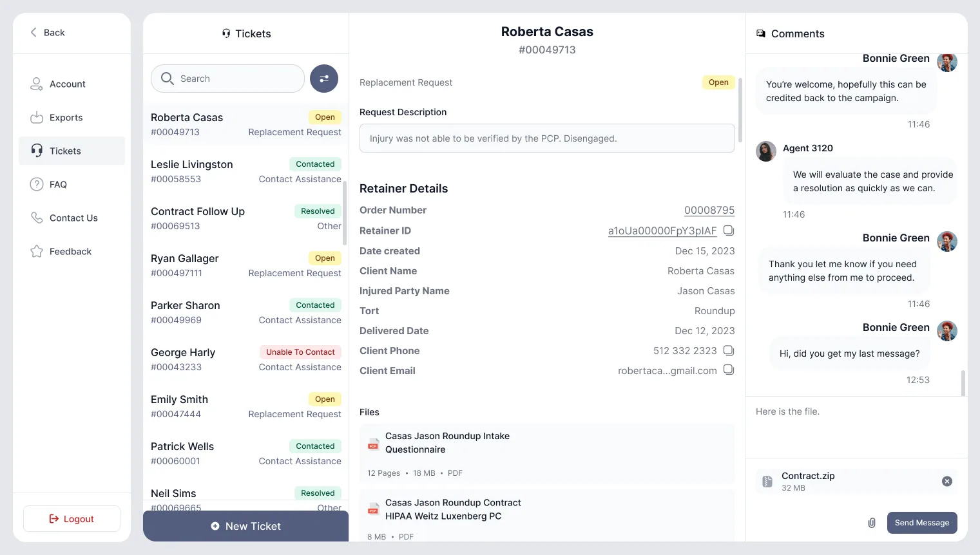Open Emily Smith's ticket

click(246, 406)
